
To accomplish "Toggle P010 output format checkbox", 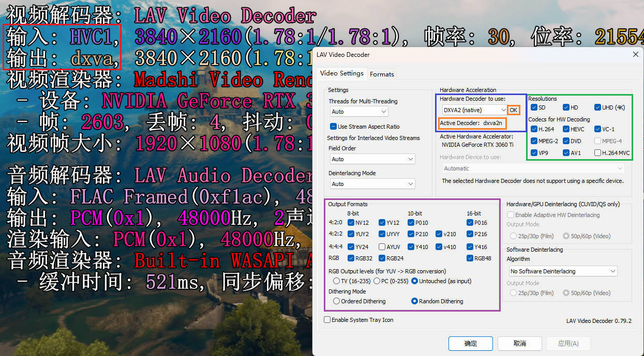I will 411,223.
